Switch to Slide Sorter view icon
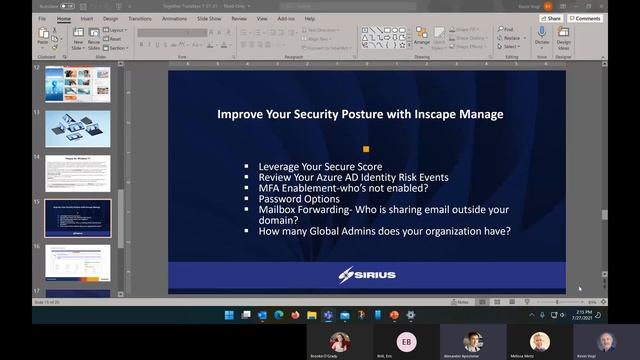640x360 pixels. click(x=497, y=302)
